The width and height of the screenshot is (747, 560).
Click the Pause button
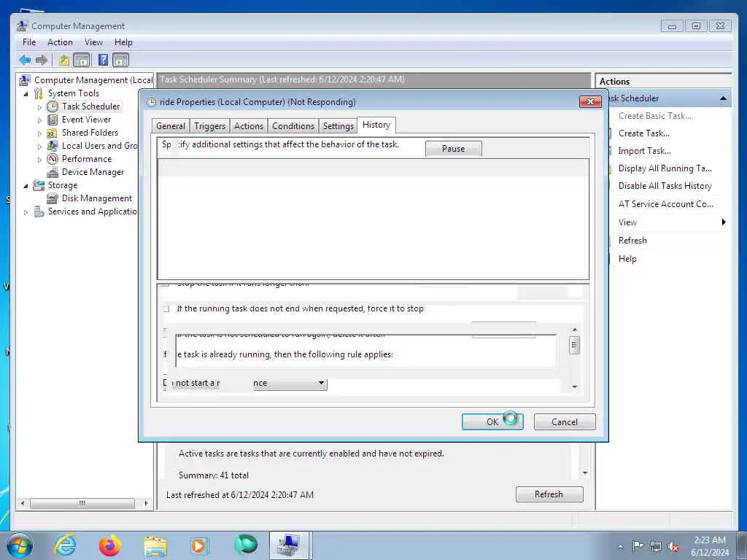click(x=454, y=149)
